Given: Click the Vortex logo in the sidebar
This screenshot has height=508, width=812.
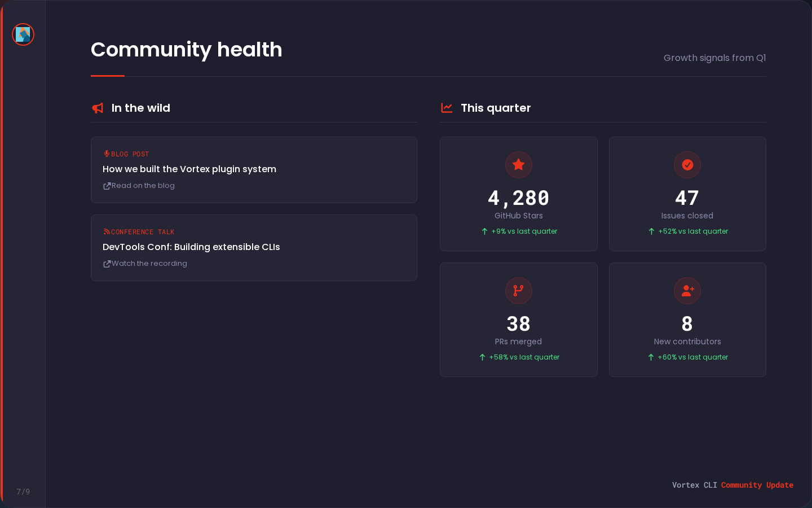Looking at the screenshot, I should tap(23, 34).
